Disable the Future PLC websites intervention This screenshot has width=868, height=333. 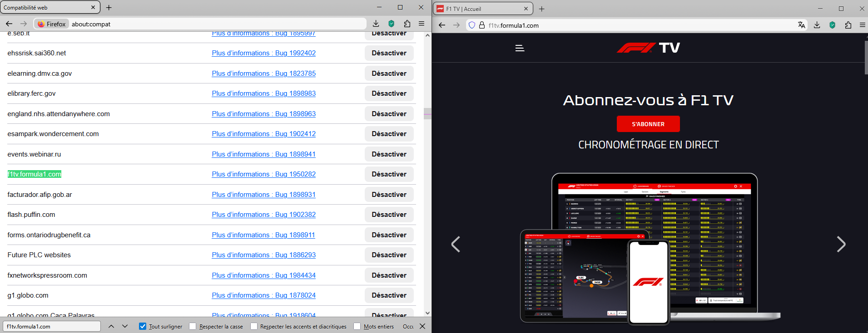(389, 255)
